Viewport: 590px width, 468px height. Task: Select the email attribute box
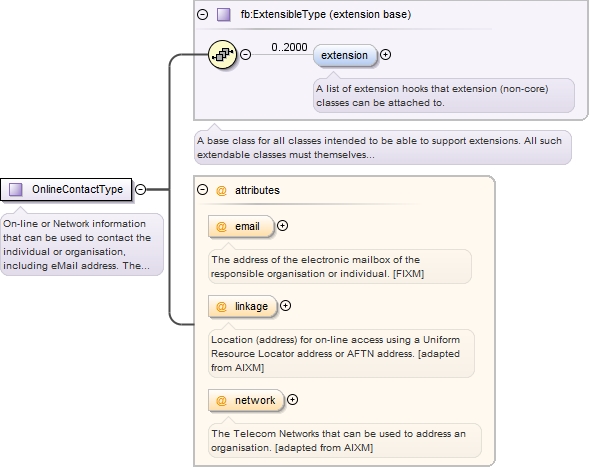[241, 226]
